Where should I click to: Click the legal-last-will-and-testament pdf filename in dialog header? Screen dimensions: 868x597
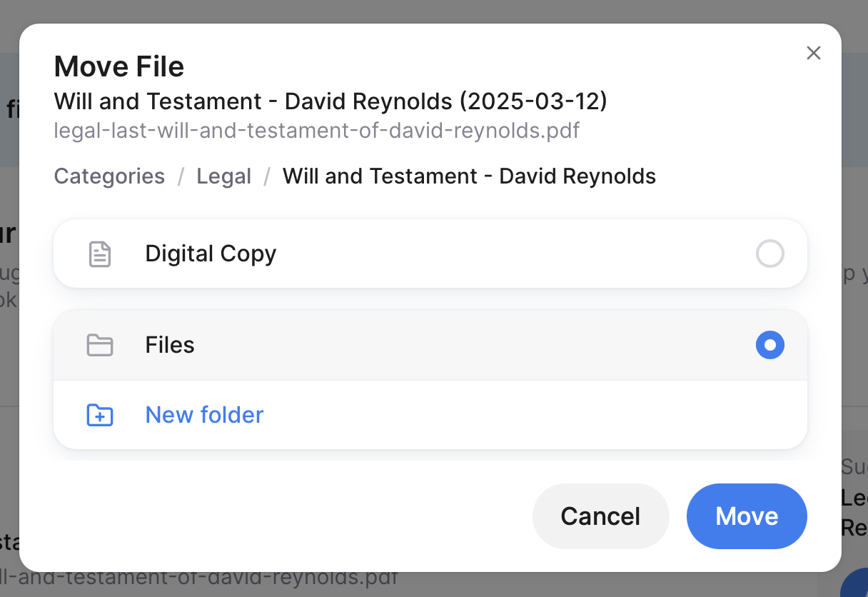[317, 131]
